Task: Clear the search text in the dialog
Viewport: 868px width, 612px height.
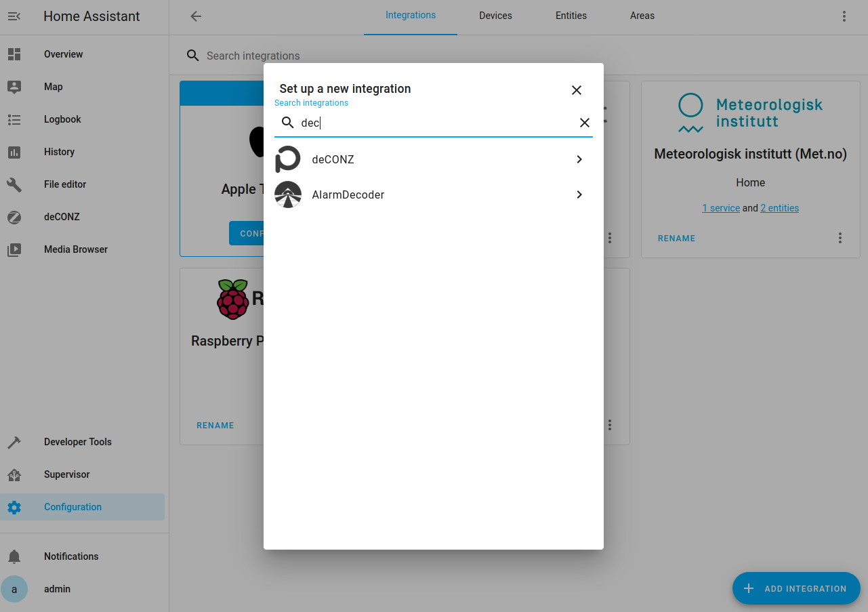Action: point(584,123)
